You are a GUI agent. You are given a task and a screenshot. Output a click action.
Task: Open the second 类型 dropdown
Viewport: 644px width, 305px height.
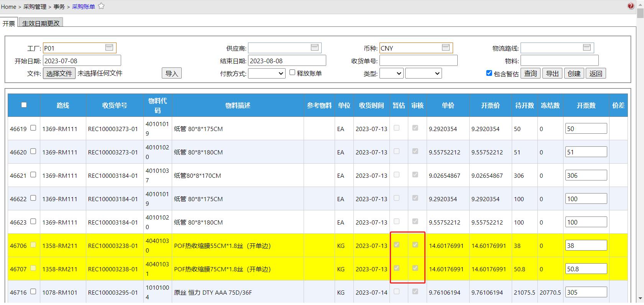(x=424, y=73)
